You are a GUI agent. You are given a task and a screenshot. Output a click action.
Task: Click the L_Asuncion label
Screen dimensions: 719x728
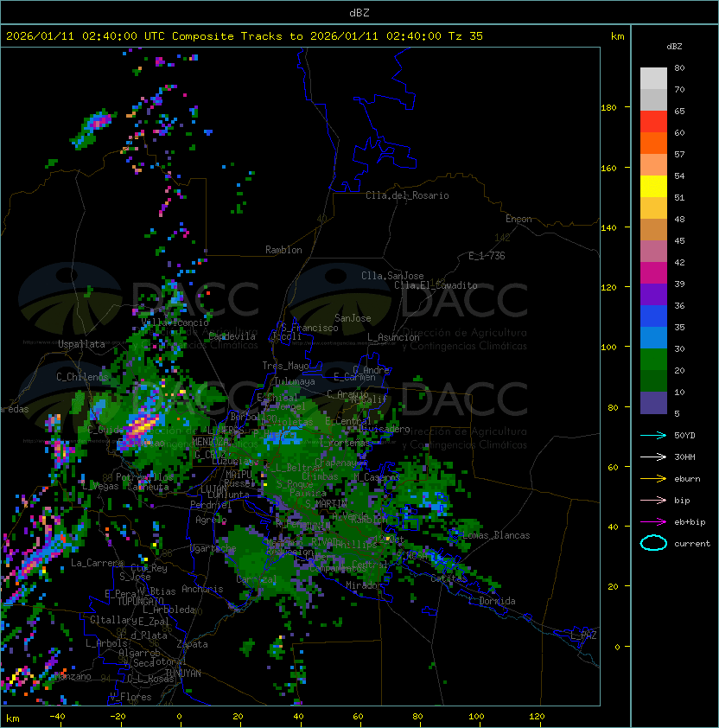(393, 337)
